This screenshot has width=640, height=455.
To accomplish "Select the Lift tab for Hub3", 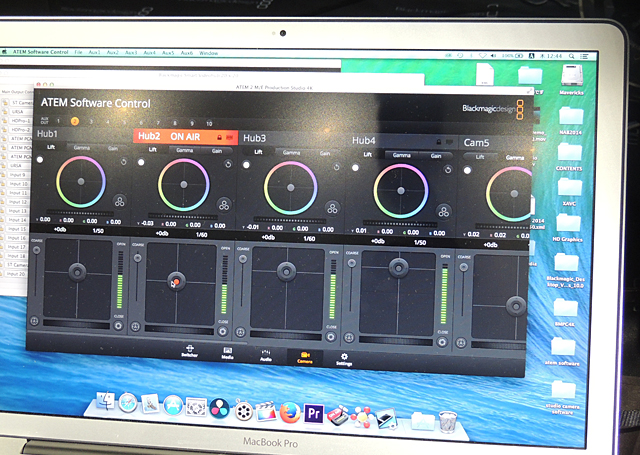I will (x=258, y=152).
